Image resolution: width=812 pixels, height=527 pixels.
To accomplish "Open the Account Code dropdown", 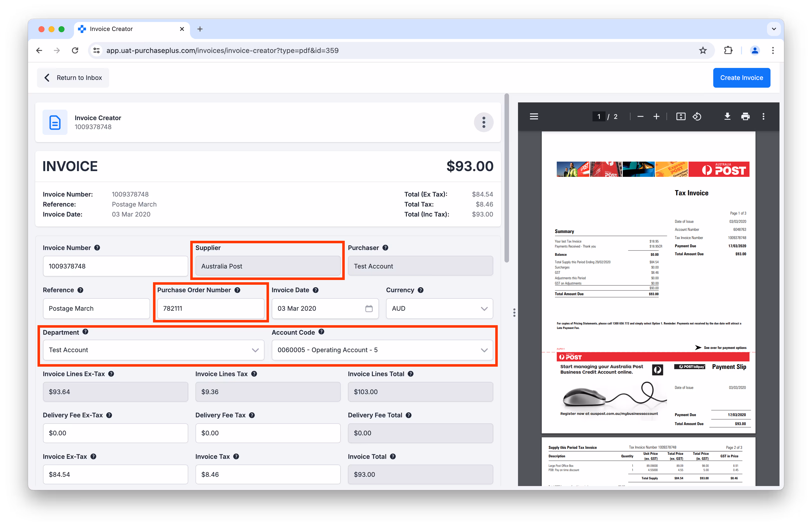I will 484,350.
